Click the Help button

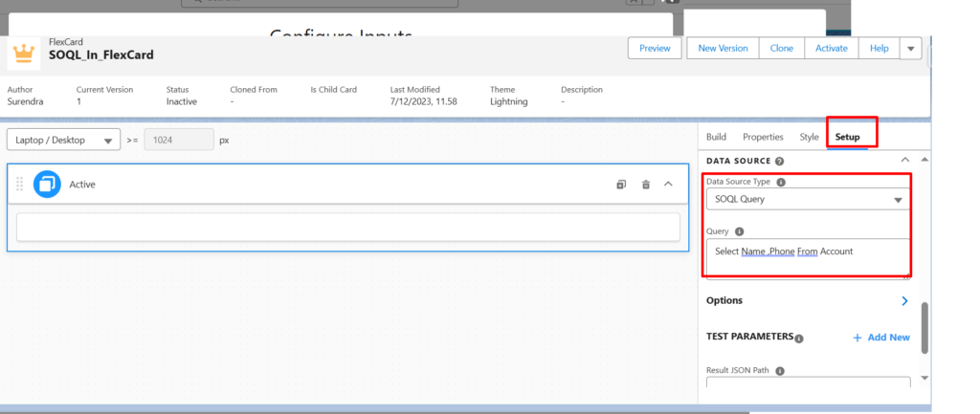point(880,48)
